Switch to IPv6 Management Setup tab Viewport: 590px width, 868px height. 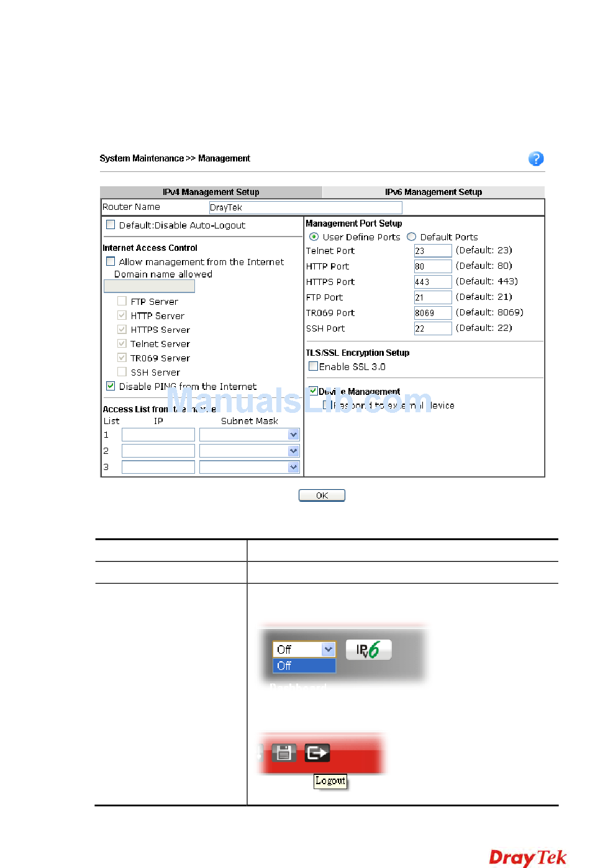433,192
